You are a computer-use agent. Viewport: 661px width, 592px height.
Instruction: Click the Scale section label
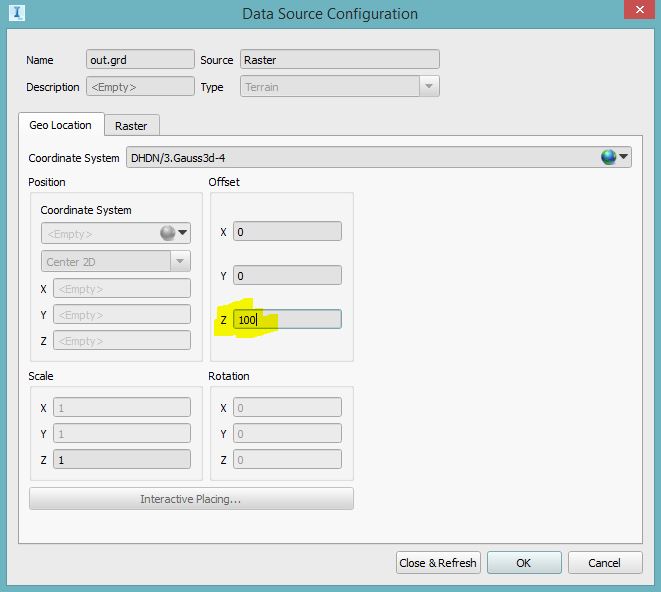tap(41, 376)
